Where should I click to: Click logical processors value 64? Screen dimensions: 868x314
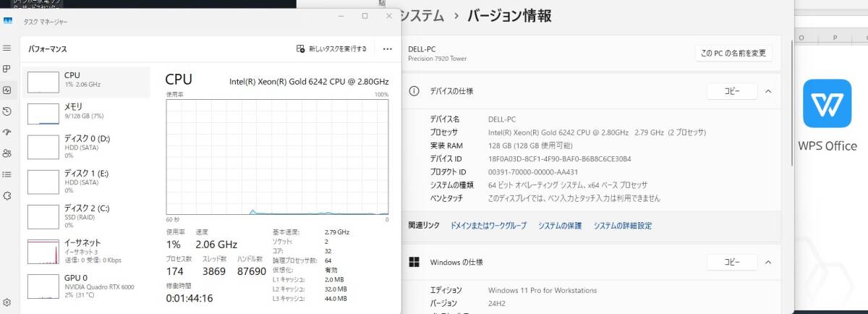[x=329, y=260]
